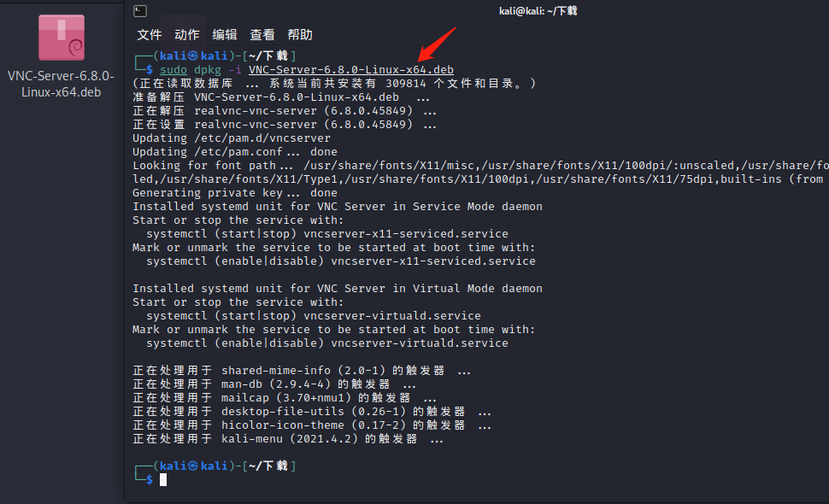Screen dimensions: 829x504
Task: Click 'systemctl (start|stop) vncserver-x11-serviced.service' line
Action: pos(327,234)
